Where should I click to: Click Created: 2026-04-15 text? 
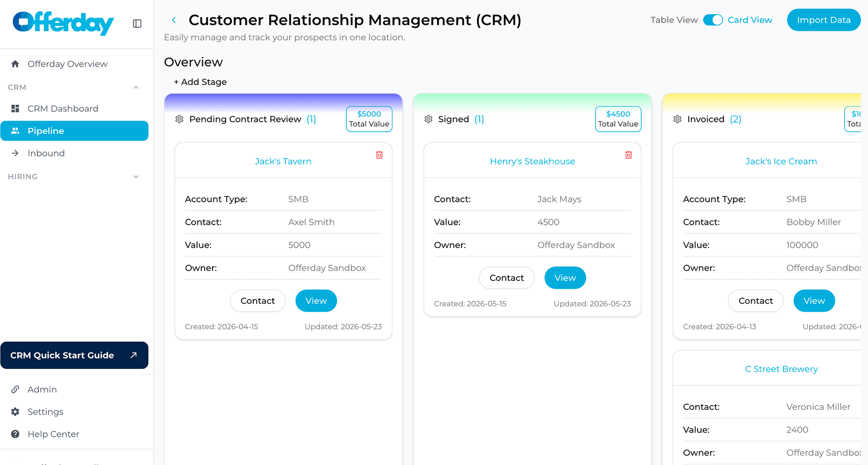click(x=221, y=327)
